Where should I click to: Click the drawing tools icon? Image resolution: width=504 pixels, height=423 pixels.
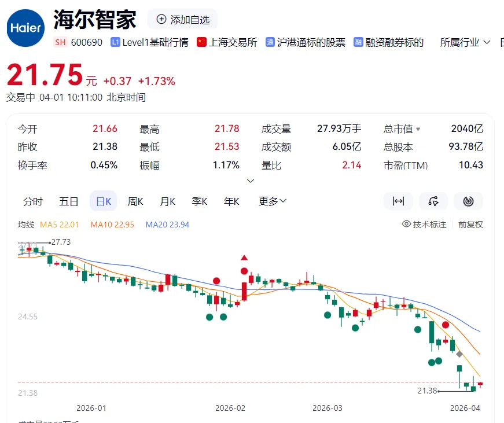click(433, 201)
